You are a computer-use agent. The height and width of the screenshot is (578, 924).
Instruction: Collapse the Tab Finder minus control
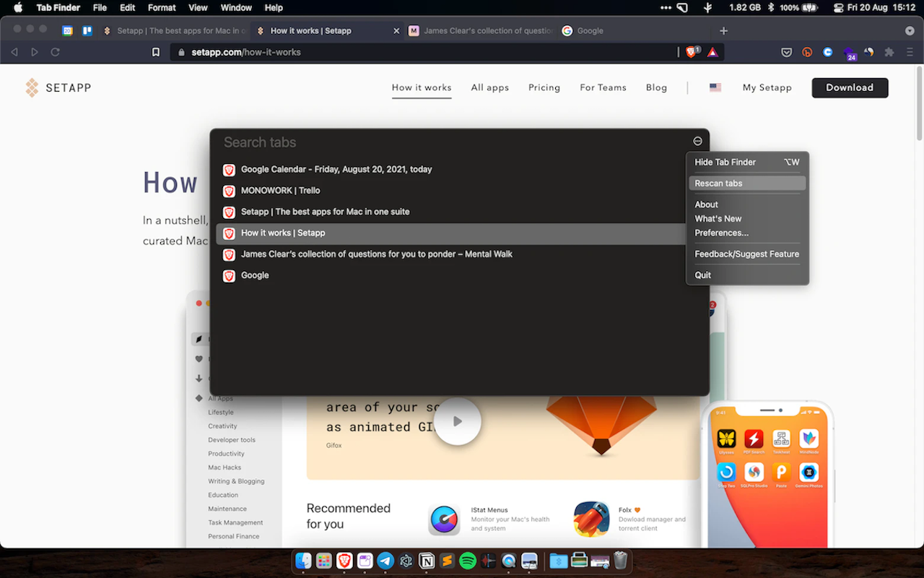pos(697,140)
